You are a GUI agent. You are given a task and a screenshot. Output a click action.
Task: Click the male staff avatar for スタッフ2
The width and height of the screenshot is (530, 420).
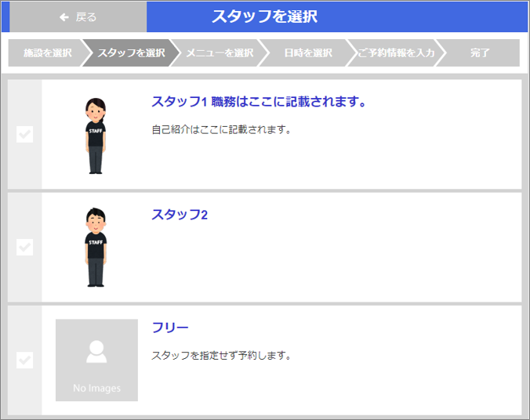pyautogui.click(x=96, y=248)
